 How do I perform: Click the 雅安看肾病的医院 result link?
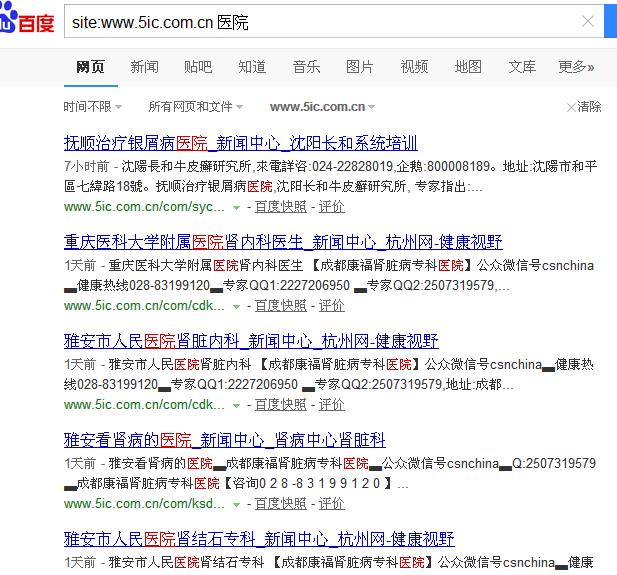224,440
